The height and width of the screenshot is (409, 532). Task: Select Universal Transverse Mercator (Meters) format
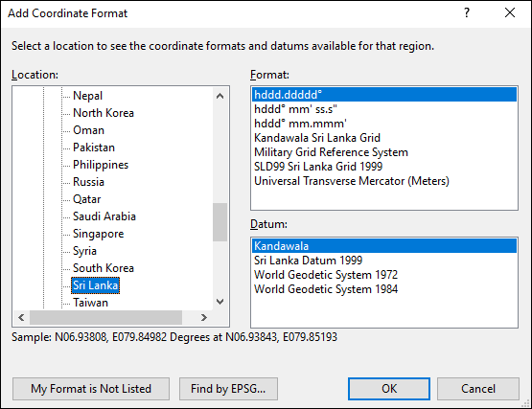[384, 181]
